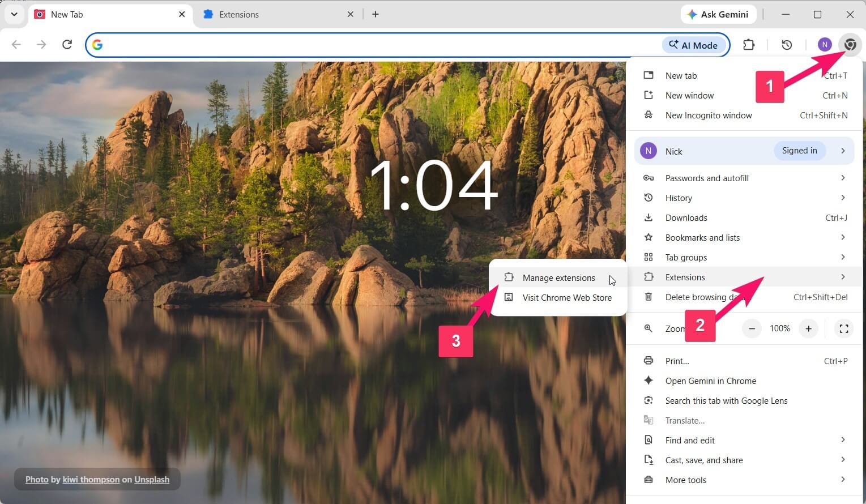The width and height of the screenshot is (866, 504).
Task: Click the new tab plus button
Action: pos(376,14)
